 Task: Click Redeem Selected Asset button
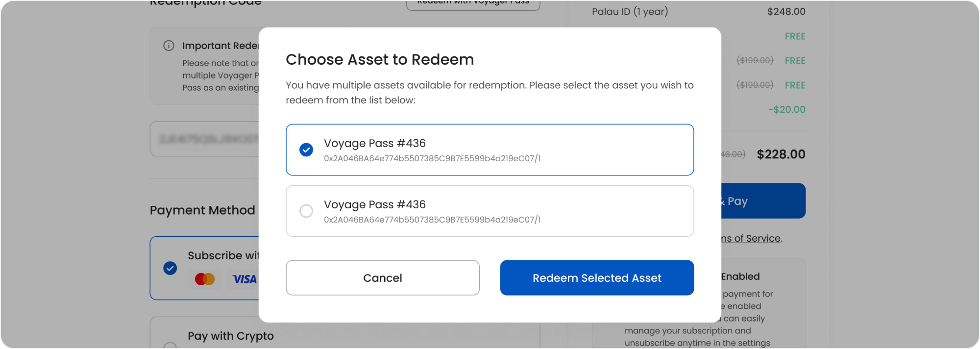click(x=597, y=278)
